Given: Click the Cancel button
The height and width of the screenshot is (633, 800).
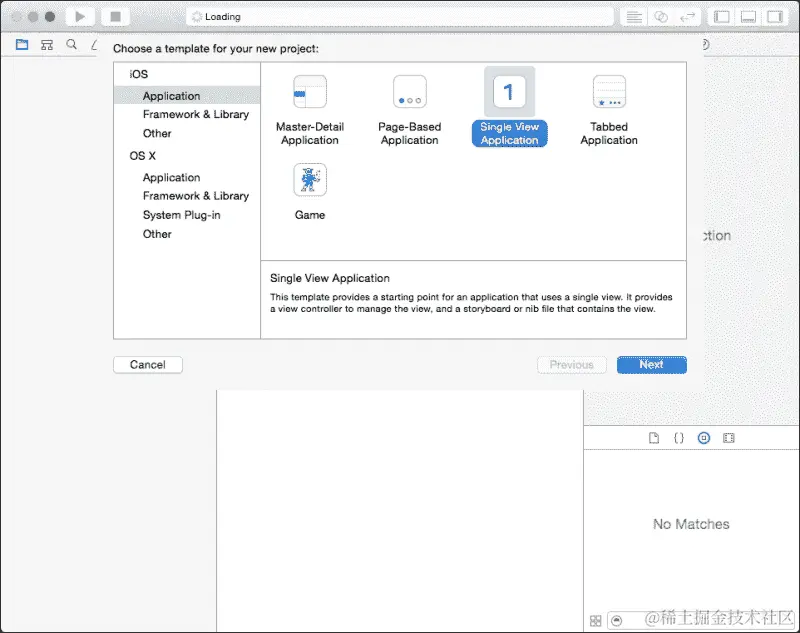Looking at the screenshot, I should [x=148, y=365].
